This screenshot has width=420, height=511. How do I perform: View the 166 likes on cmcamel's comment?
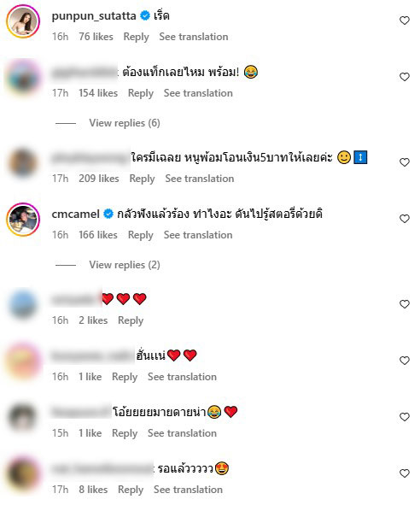[x=98, y=235]
